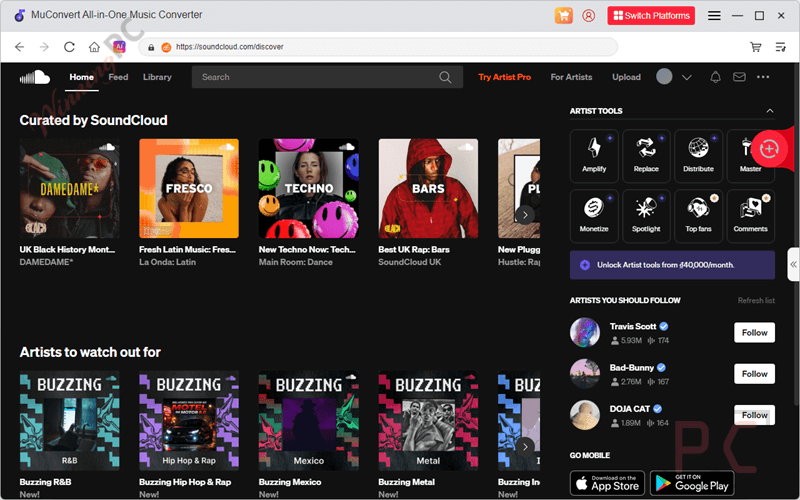Click the SoundCloud cloud logo
This screenshot has height=500, width=800.
[x=35, y=77]
